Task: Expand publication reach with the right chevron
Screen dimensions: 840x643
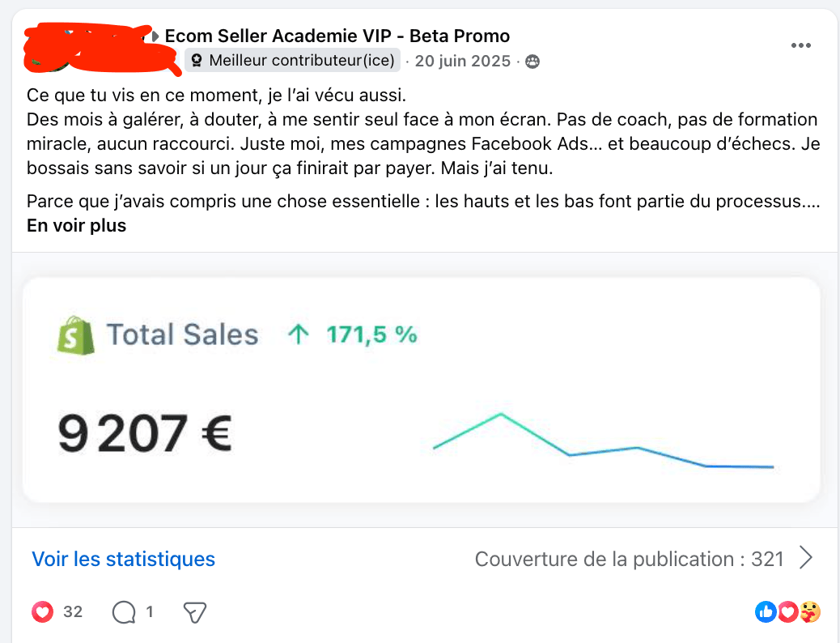Action: [x=805, y=558]
